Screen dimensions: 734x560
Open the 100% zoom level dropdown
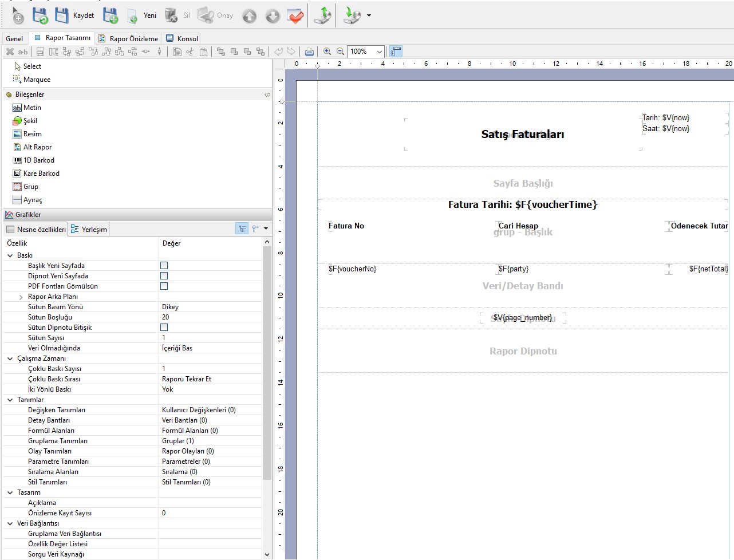[379, 52]
